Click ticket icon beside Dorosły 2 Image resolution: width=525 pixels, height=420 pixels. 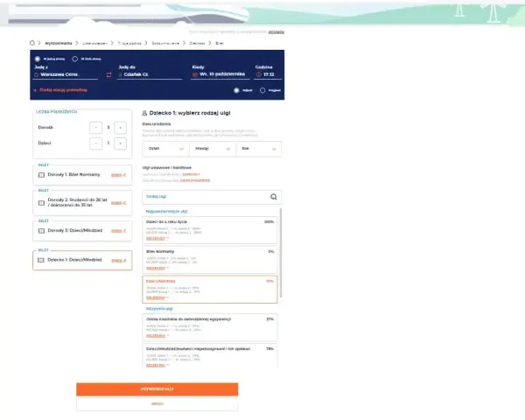(41, 203)
